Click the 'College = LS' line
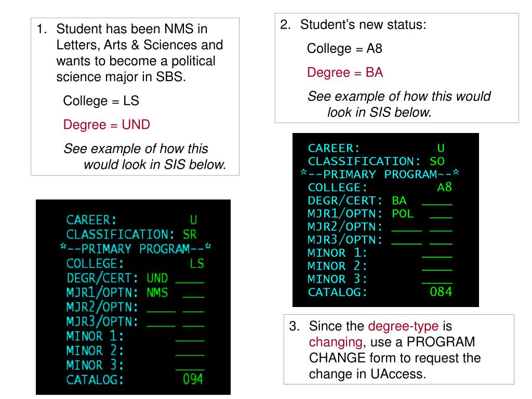532x399 pixels. (x=101, y=101)
